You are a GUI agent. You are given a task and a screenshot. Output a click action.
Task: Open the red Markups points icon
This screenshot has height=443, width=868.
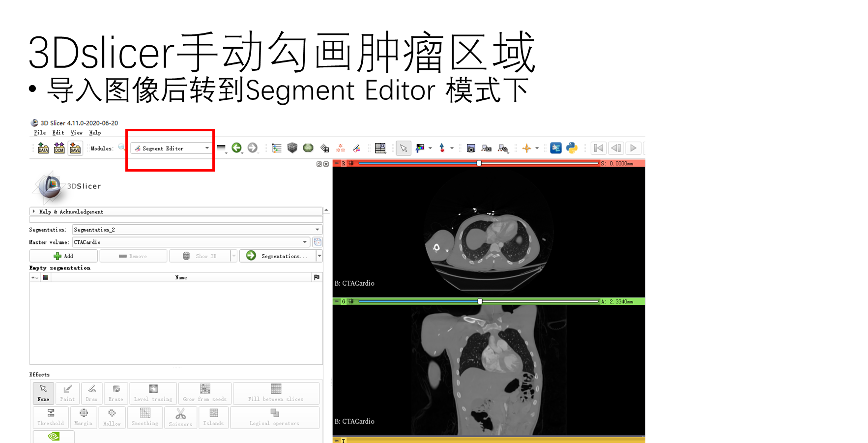click(x=340, y=148)
